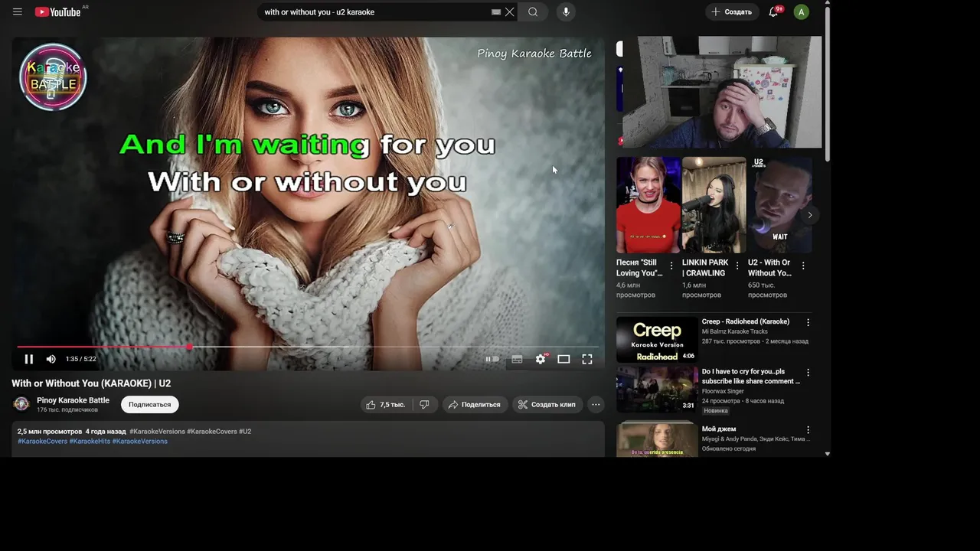
Task: Click the #KaraokeCovers hashtag on second description line
Action: (x=42, y=442)
